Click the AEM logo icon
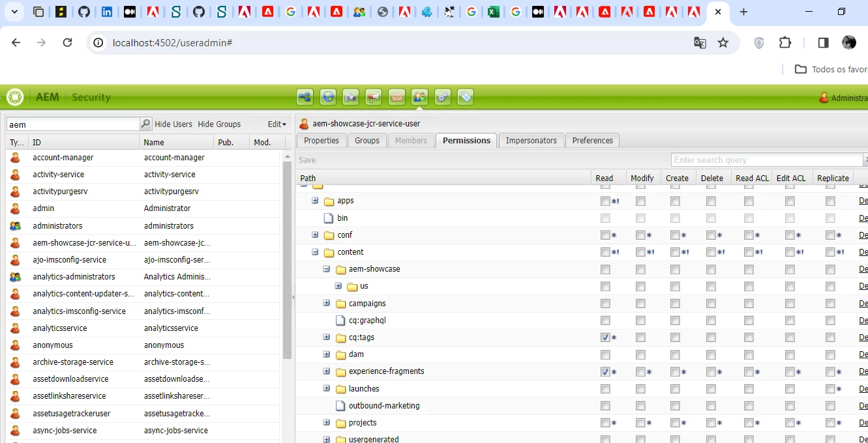This screenshot has height=443, width=868. click(x=15, y=97)
